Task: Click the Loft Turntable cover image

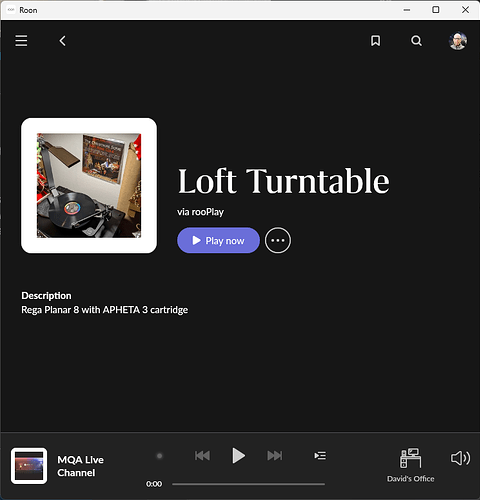Action: tap(89, 186)
